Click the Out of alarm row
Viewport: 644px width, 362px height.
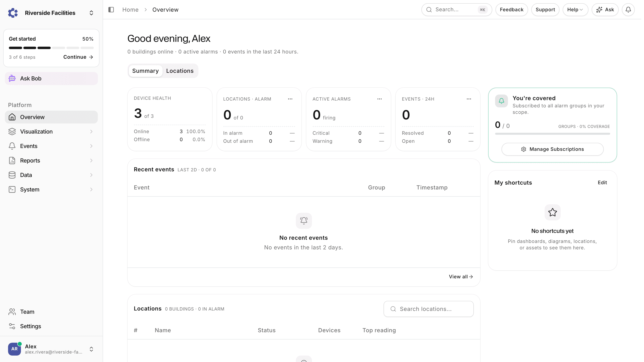pyautogui.click(x=259, y=141)
